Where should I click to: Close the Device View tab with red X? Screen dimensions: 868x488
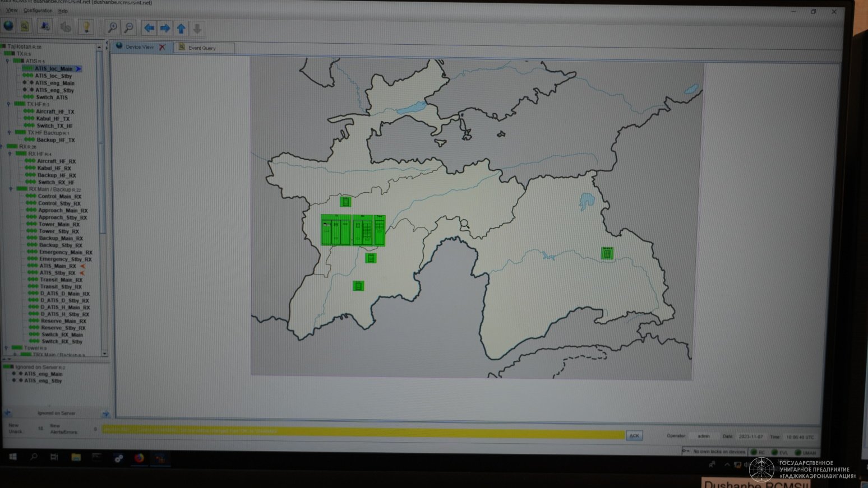click(x=162, y=47)
